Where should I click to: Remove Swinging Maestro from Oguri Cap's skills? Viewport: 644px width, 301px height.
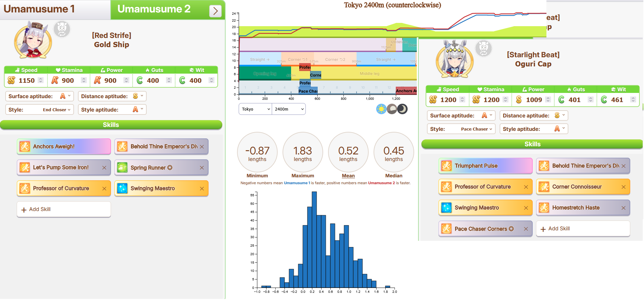(526, 208)
